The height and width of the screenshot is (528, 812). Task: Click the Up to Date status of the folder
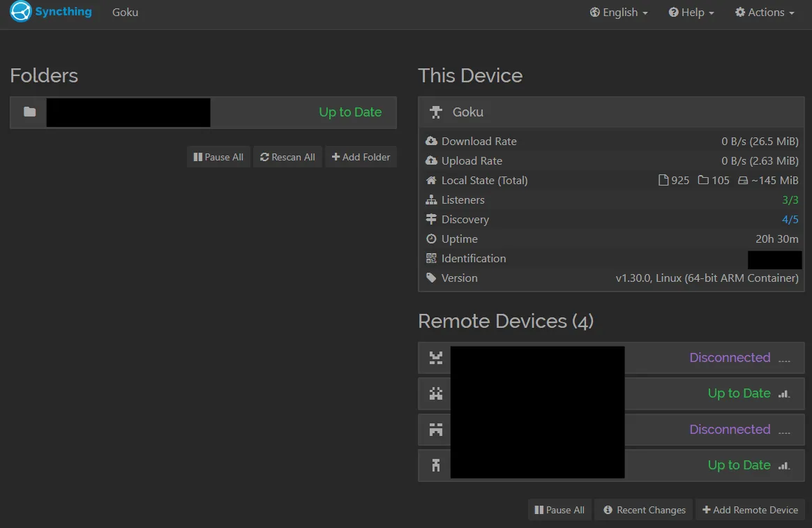pyautogui.click(x=349, y=112)
